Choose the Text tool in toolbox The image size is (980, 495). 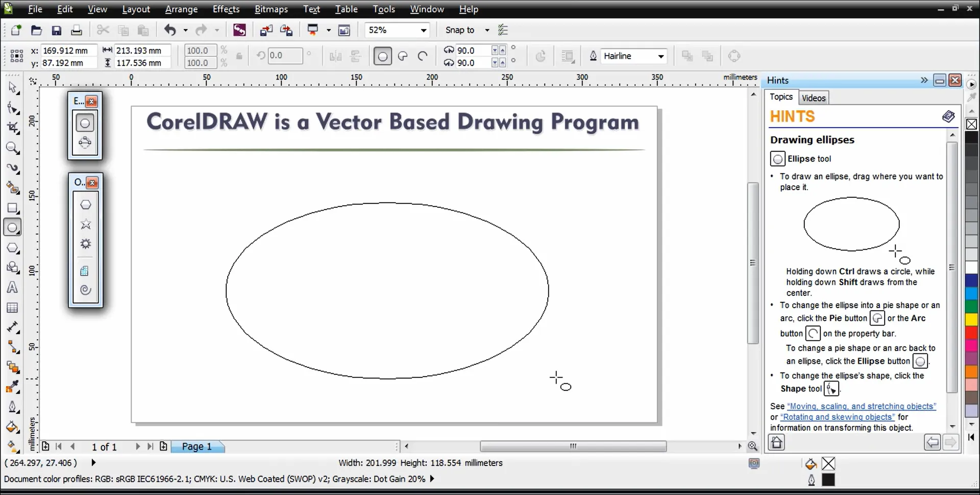tap(12, 288)
